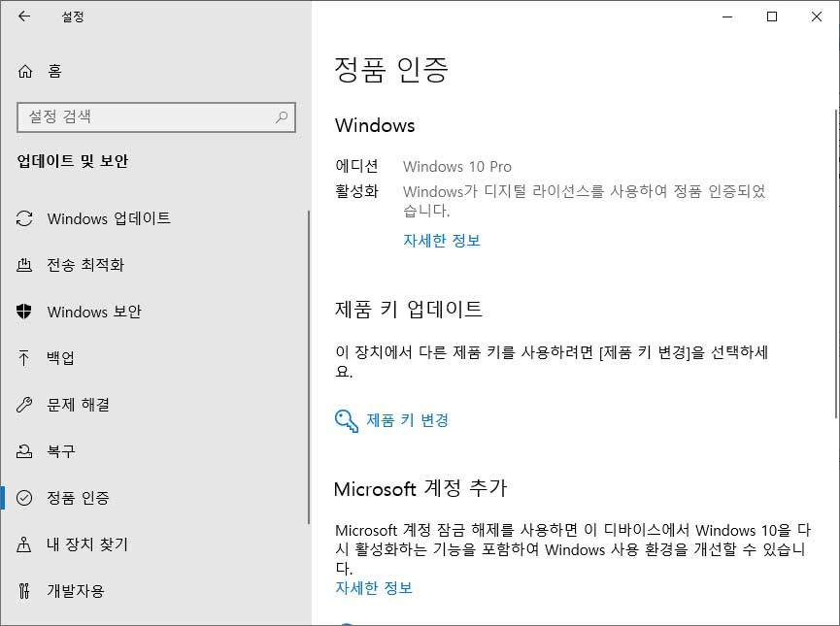Click the Windows 10 Pro edition text
The height and width of the screenshot is (626, 840).
point(457,167)
